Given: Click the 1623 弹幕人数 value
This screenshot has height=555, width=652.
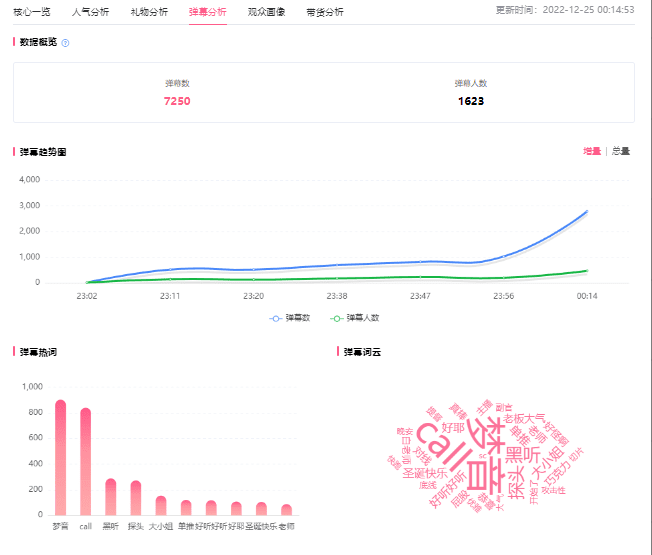Looking at the screenshot, I should 471,101.
